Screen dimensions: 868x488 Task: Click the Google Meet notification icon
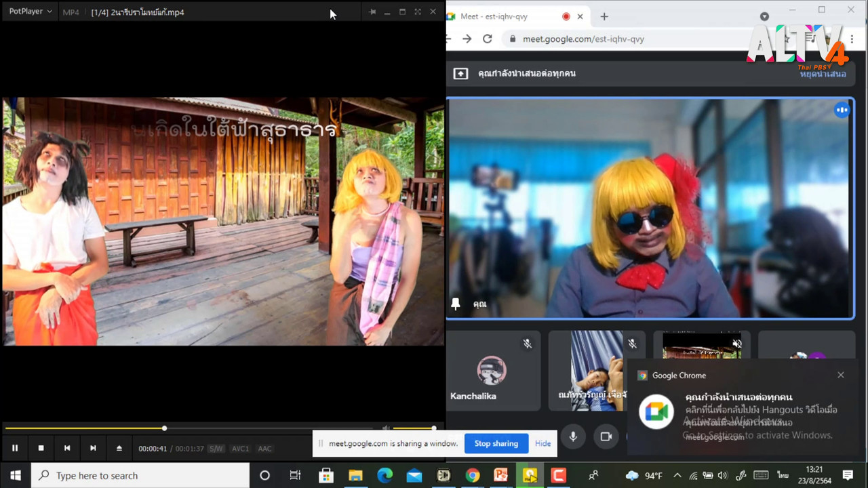tap(656, 411)
